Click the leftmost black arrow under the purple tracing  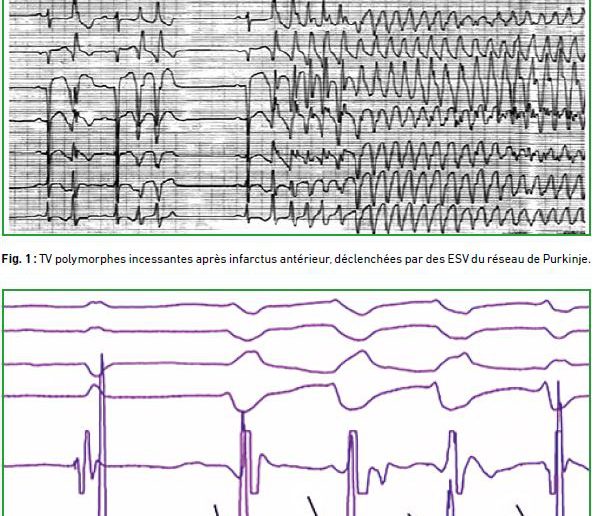coord(217,510)
